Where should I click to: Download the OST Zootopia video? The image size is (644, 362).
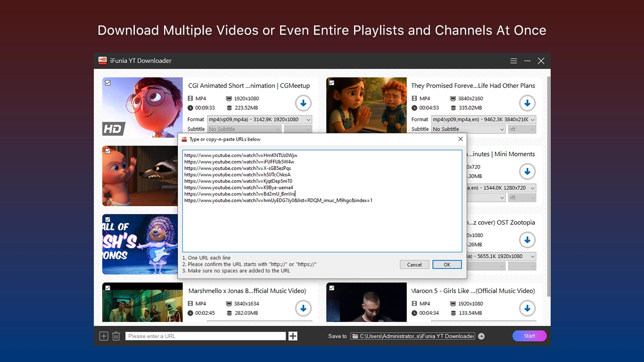click(x=527, y=240)
